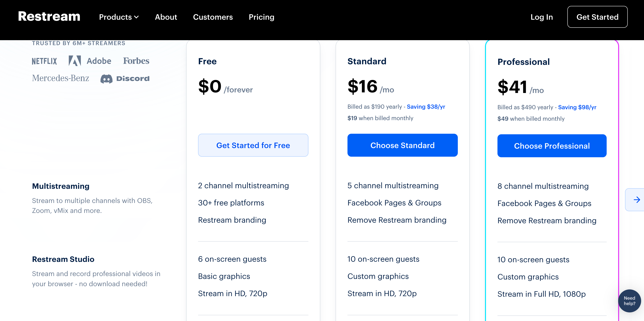The image size is (644, 321).
Task: Click the Log In link
Action: pyautogui.click(x=542, y=17)
